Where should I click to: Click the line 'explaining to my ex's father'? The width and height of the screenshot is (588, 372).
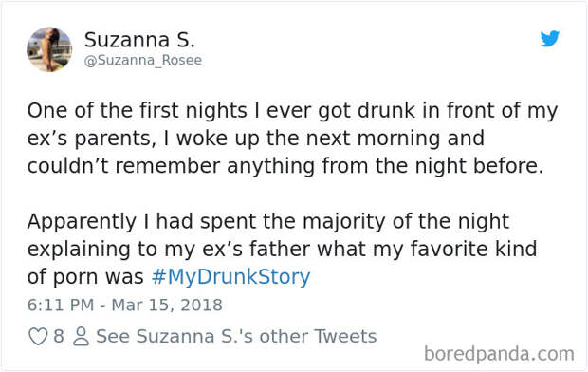point(282,250)
